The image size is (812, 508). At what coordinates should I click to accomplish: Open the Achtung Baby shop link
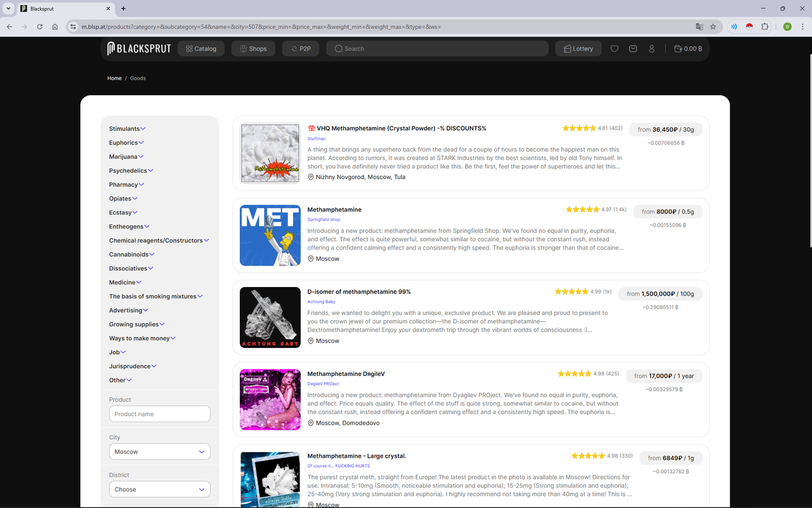coord(322,302)
